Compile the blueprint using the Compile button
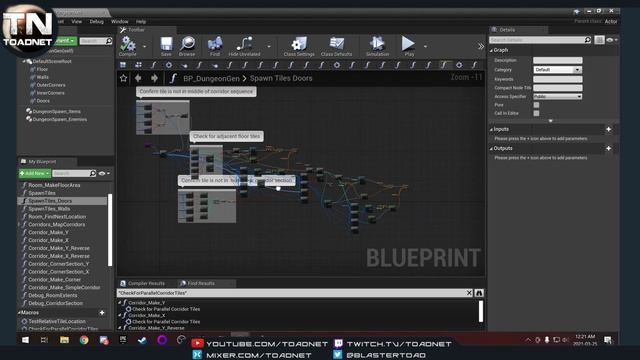 [x=127, y=46]
